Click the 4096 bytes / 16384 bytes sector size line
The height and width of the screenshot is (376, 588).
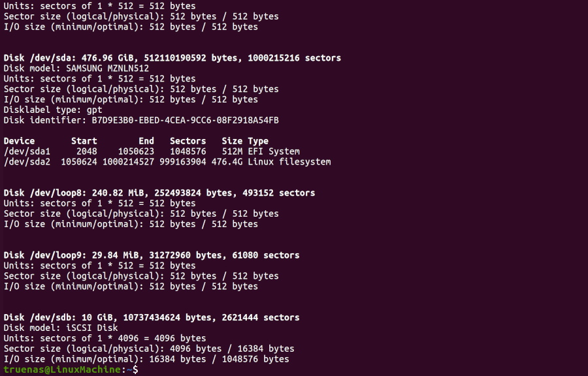coord(149,349)
